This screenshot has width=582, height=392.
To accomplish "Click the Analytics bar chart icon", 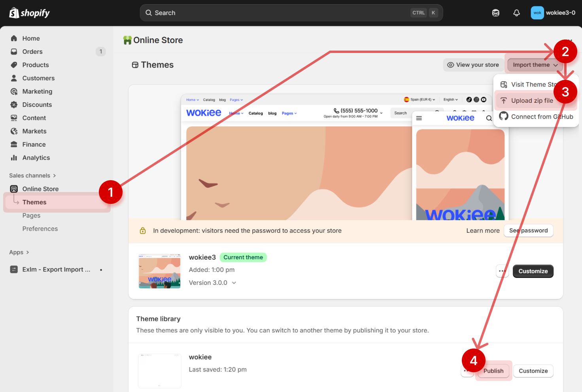I will [x=14, y=158].
